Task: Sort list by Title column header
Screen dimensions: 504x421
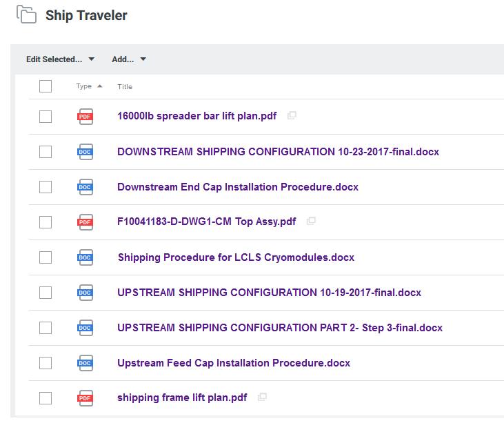Action: pos(125,87)
